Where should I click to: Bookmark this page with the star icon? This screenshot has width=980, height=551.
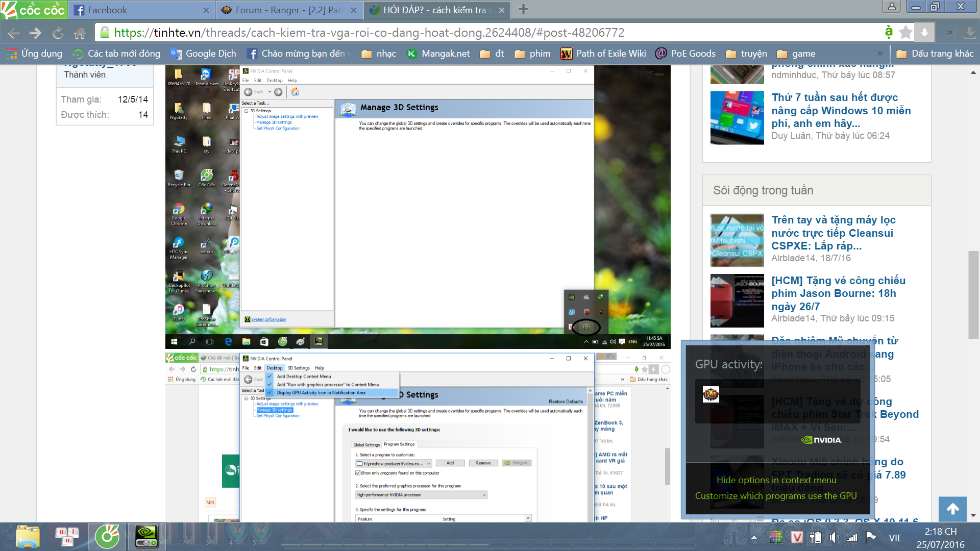pos(905,33)
